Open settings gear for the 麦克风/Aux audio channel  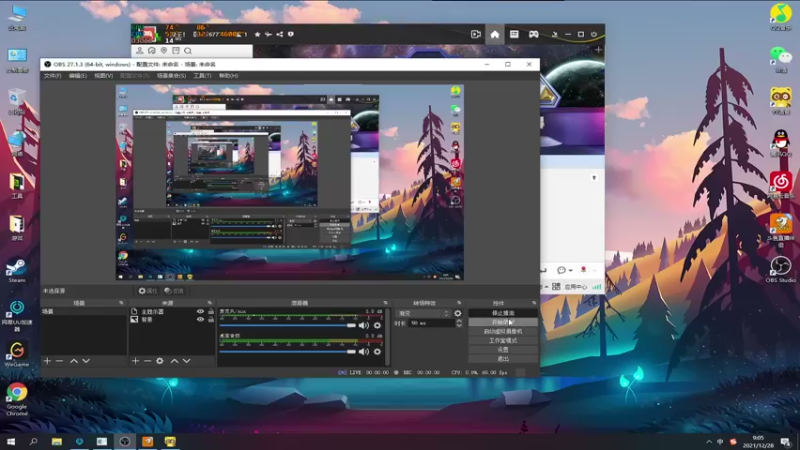pyautogui.click(x=377, y=326)
